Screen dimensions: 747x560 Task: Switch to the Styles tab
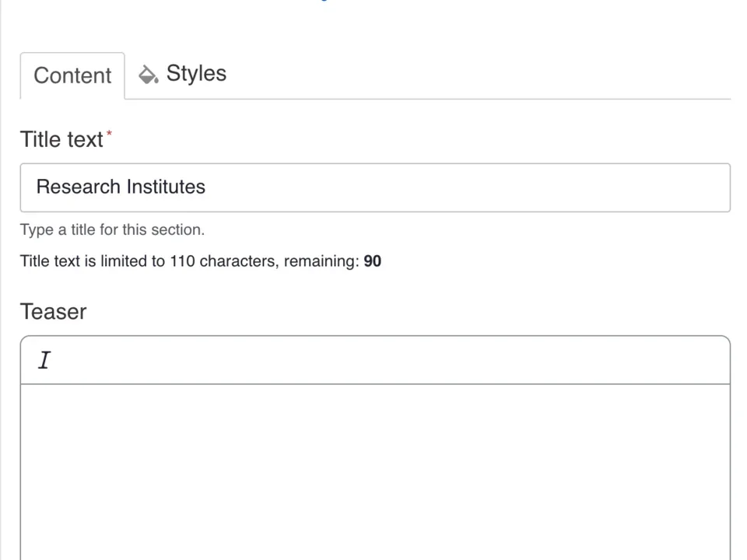pos(196,73)
